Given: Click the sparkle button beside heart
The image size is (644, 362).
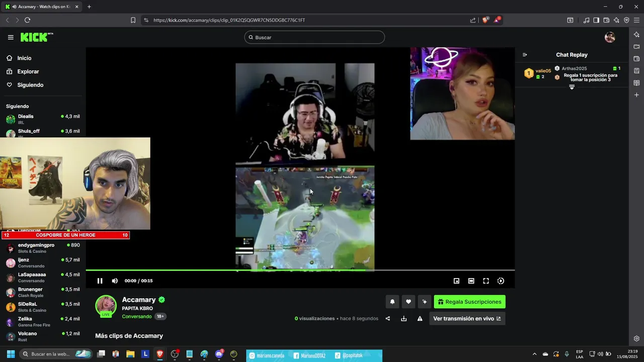Looking at the screenshot, I should (425, 302).
